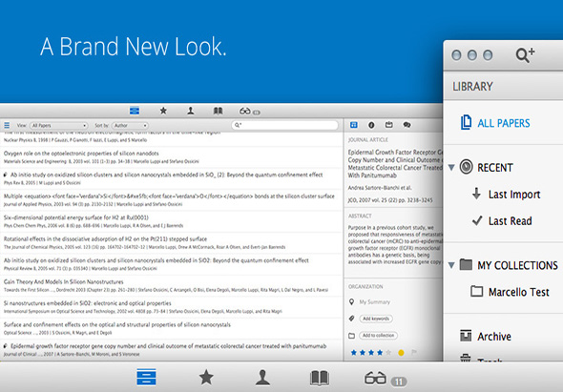Open the large authors person icon
563x392 pixels.
262,378
